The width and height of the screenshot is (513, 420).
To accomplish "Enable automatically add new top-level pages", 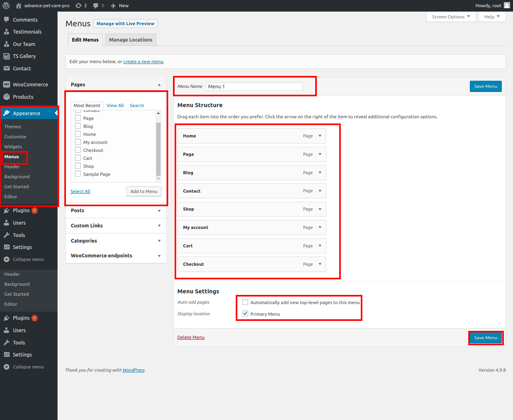I will (x=245, y=302).
